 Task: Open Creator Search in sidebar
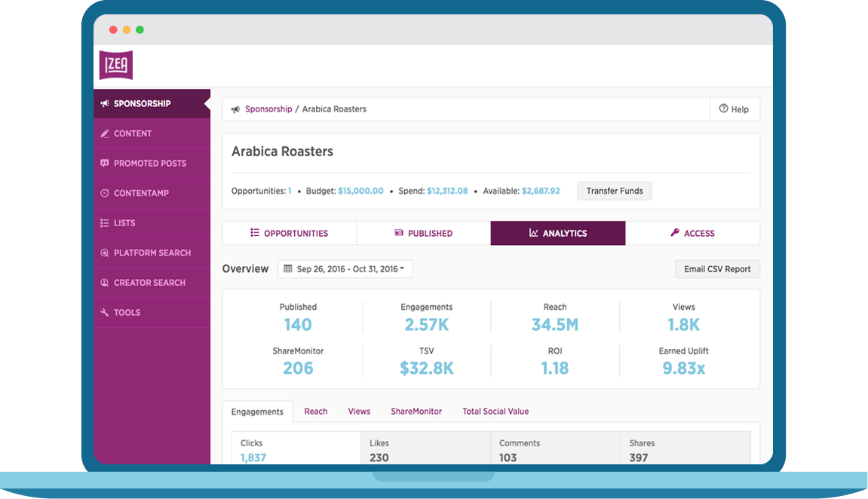point(152,283)
